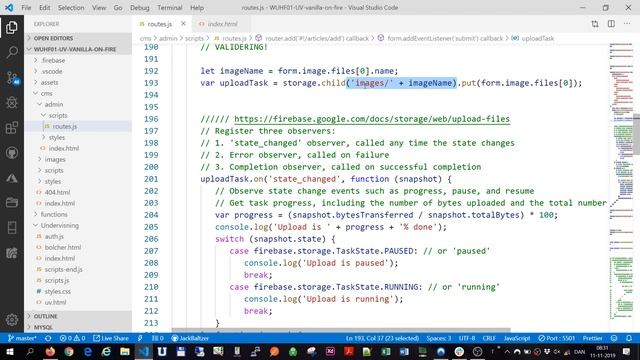Follow the firebase.google.com upload-files link
This screenshot has height=360, width=640.
tap(372, 119)
